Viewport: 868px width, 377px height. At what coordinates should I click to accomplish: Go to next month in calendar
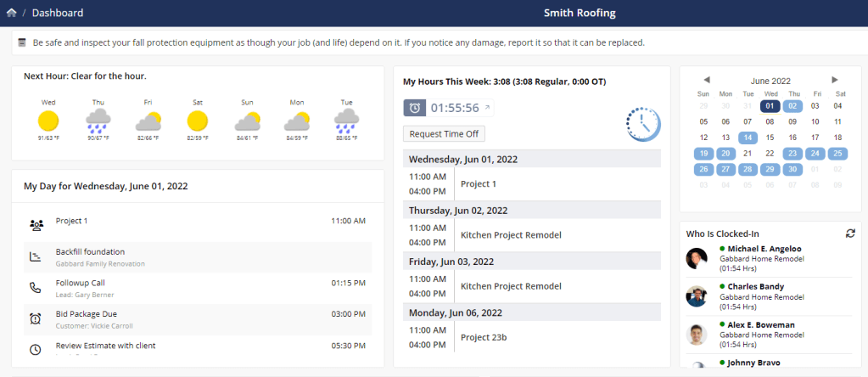835,81
